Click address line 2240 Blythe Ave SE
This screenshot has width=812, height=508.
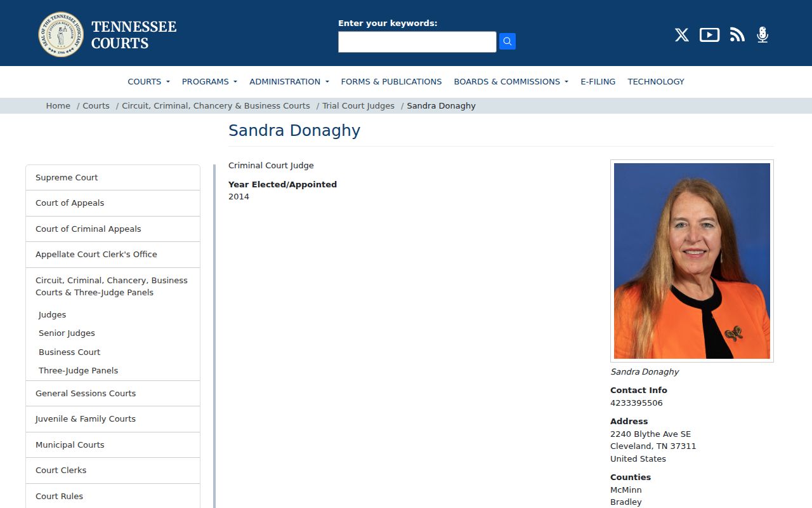pyautogui.click(x=650, y=434)
